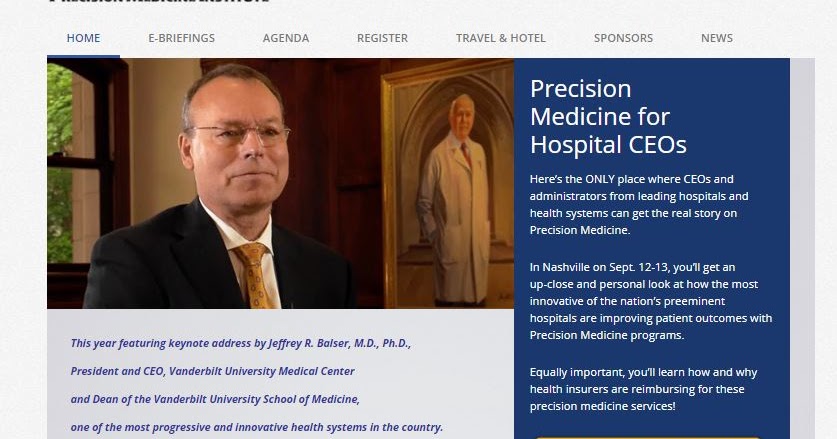Open the HOME navigation tab

pyautogui.click(x=83, y=38)
